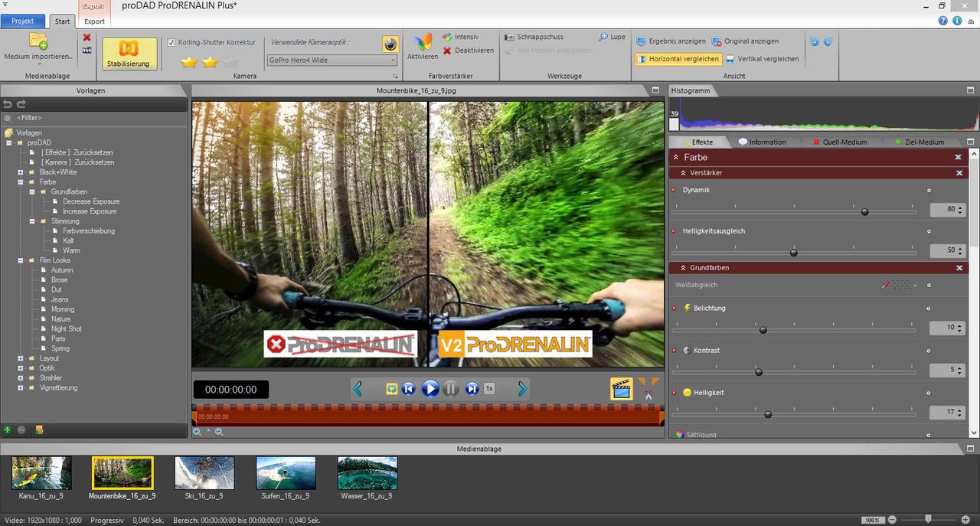Screen dimensions: 980x526
Task: Click the Schnappschuss tool icon
Action: point(508,36)
